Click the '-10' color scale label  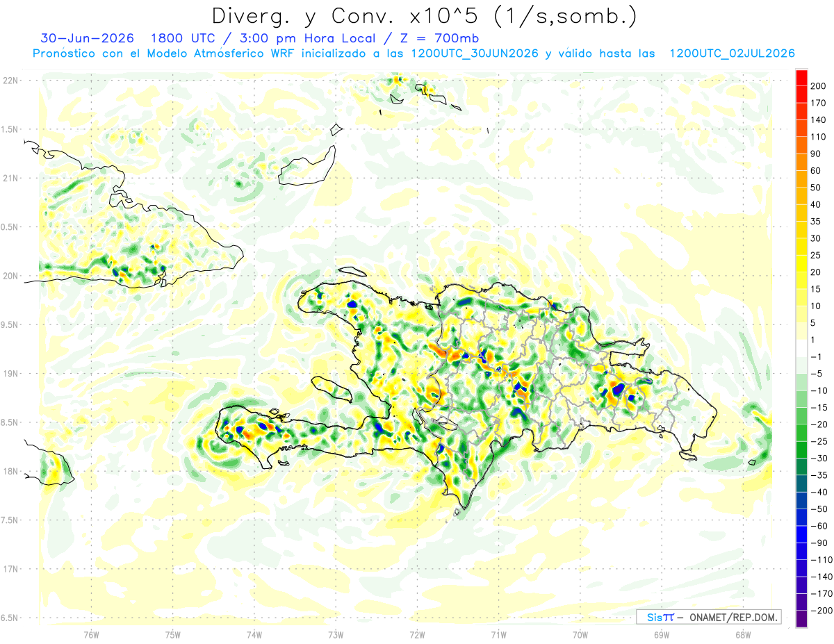coord(818,391)
